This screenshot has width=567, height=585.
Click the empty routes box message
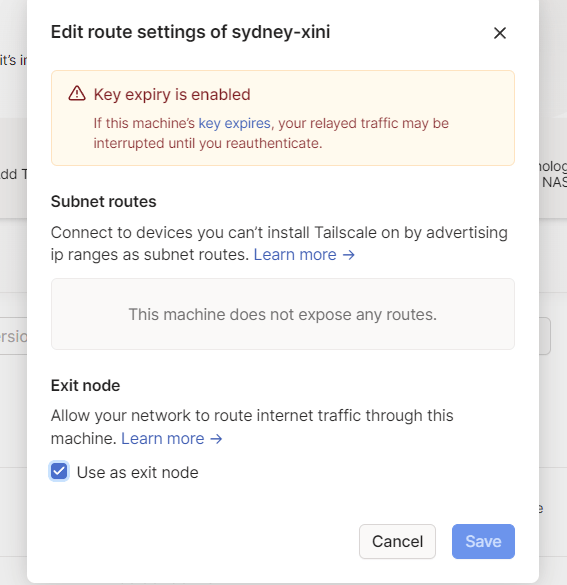(x=283, y=314)
